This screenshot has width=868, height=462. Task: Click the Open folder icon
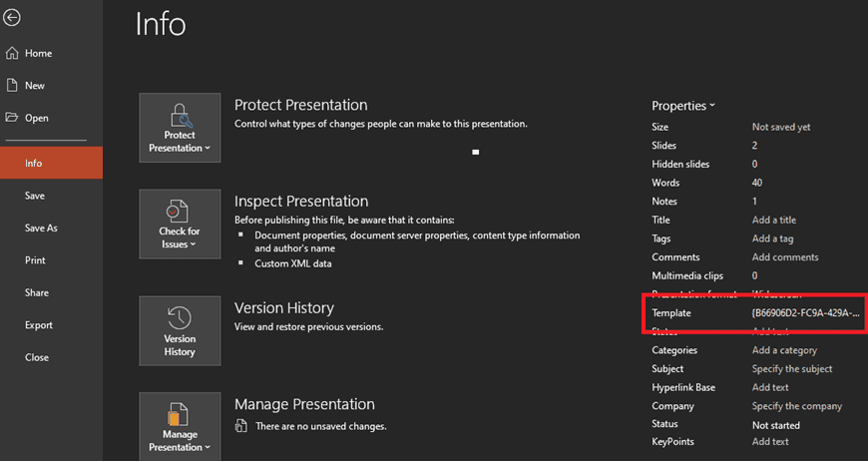(12, 118)
